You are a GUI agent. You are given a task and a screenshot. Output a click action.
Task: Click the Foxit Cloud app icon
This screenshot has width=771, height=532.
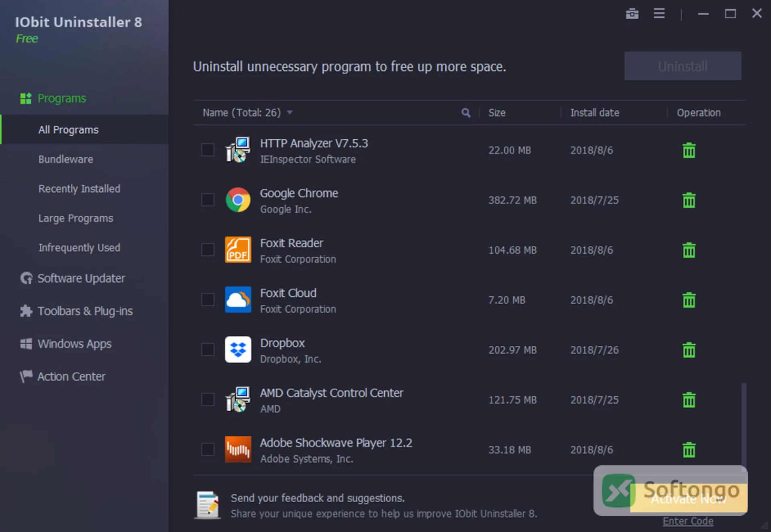click(x=238, y=300)
